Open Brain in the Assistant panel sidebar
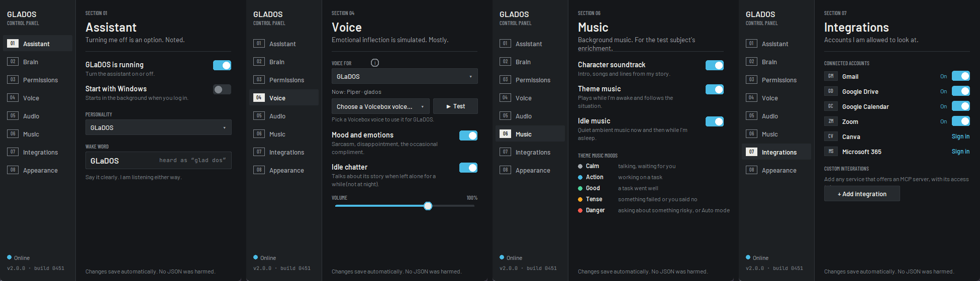The height and width of the screenshot is (281, 980). point(38,62)
